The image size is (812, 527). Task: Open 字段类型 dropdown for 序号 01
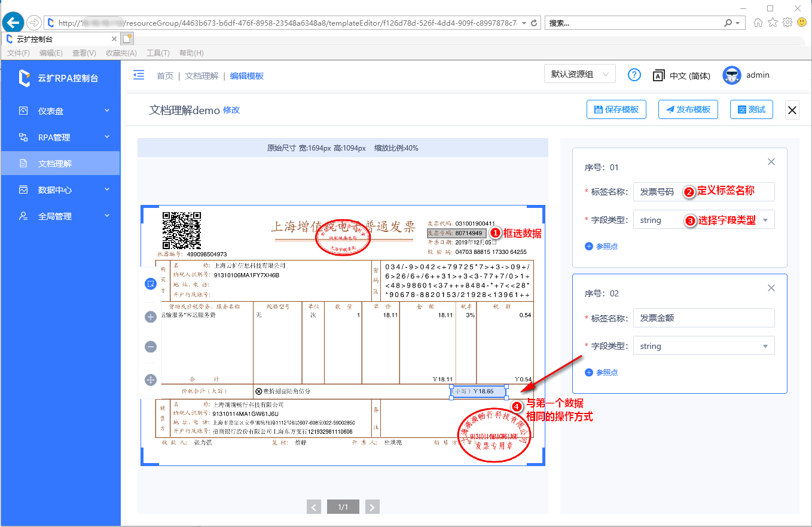point(704,220)
